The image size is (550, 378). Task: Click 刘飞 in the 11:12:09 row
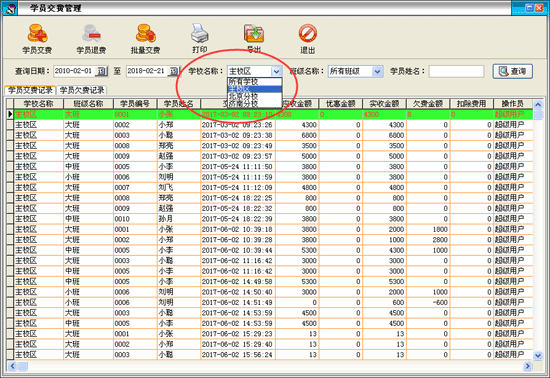pyautogui.click(x=166, y=188)
